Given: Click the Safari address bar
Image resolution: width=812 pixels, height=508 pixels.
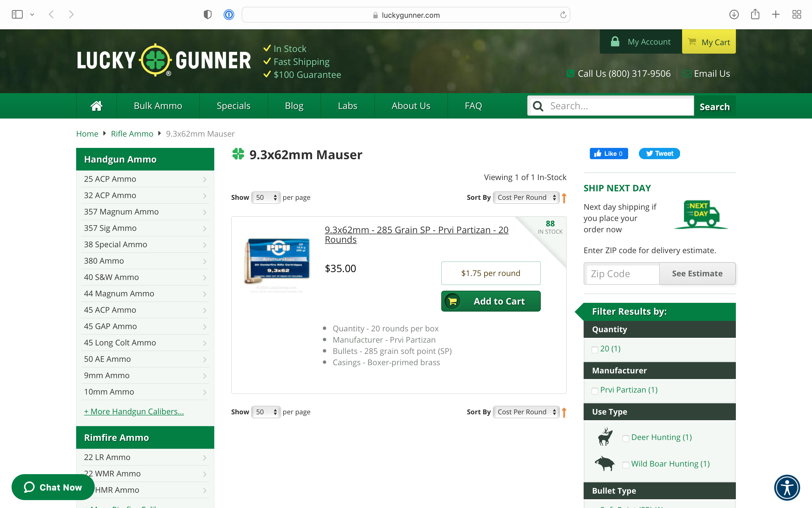Looking at the screenshot, I should (406, 15).
